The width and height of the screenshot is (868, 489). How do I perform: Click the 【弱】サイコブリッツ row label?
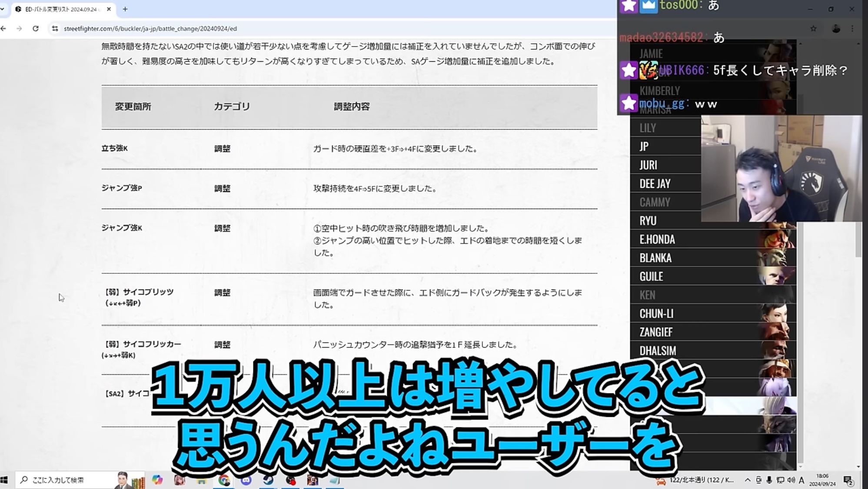139,297
